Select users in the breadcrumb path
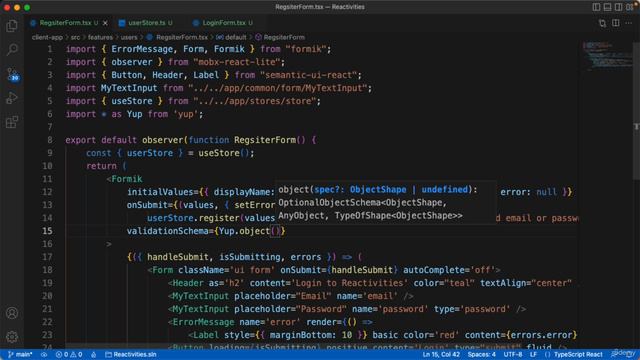 pyautogui.click(x=129, y=37)
